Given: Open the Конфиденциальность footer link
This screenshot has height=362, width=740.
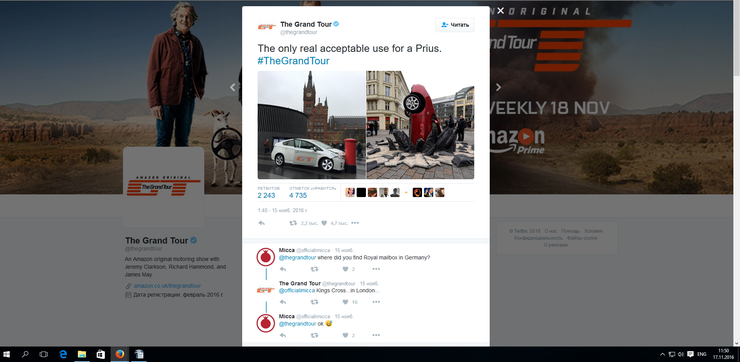Looking at the screenshot, I should [538, 238].
